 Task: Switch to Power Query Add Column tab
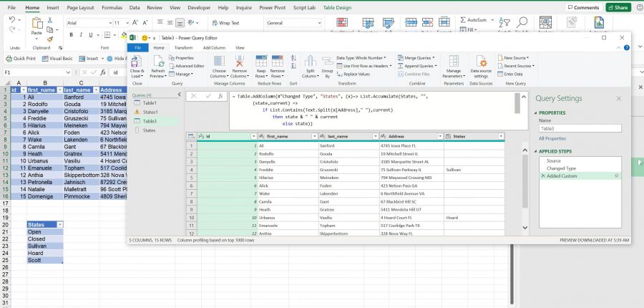(215, 48)
